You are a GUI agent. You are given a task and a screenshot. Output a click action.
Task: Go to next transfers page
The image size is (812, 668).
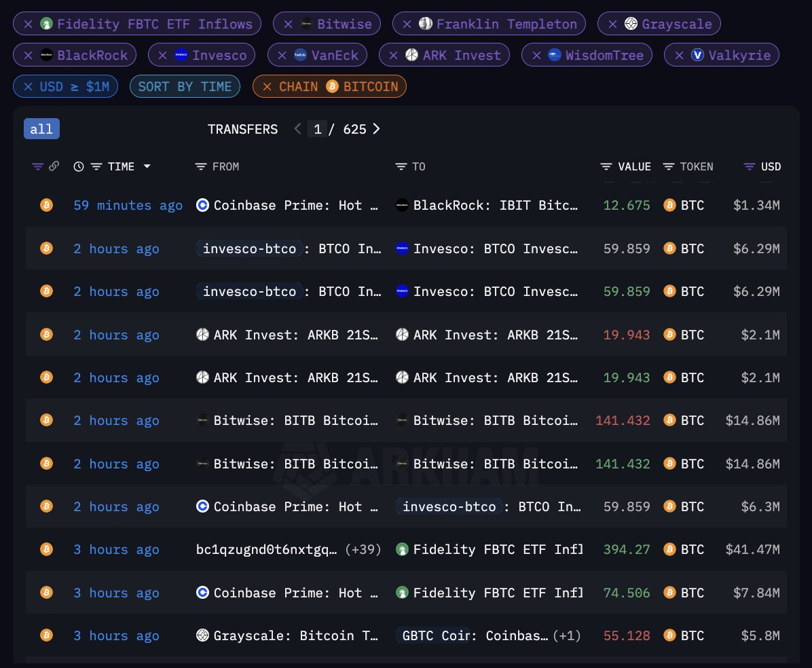pos(377,129)
